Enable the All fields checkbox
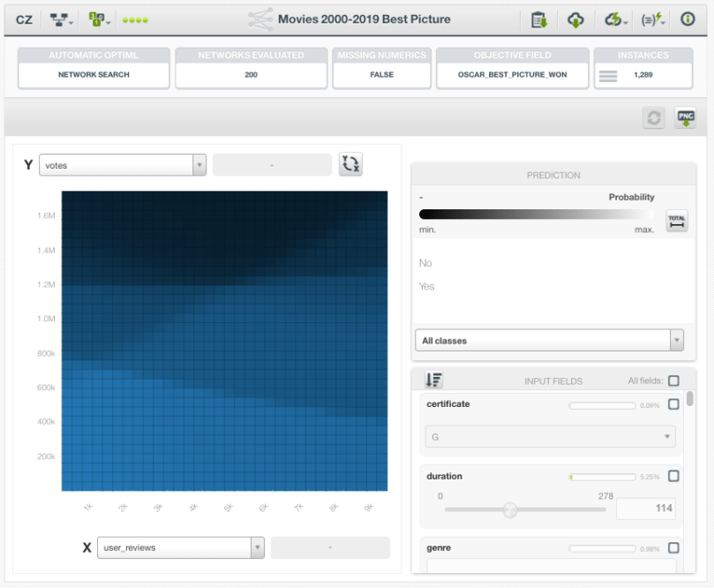714x588 pixels. point(673,381)
